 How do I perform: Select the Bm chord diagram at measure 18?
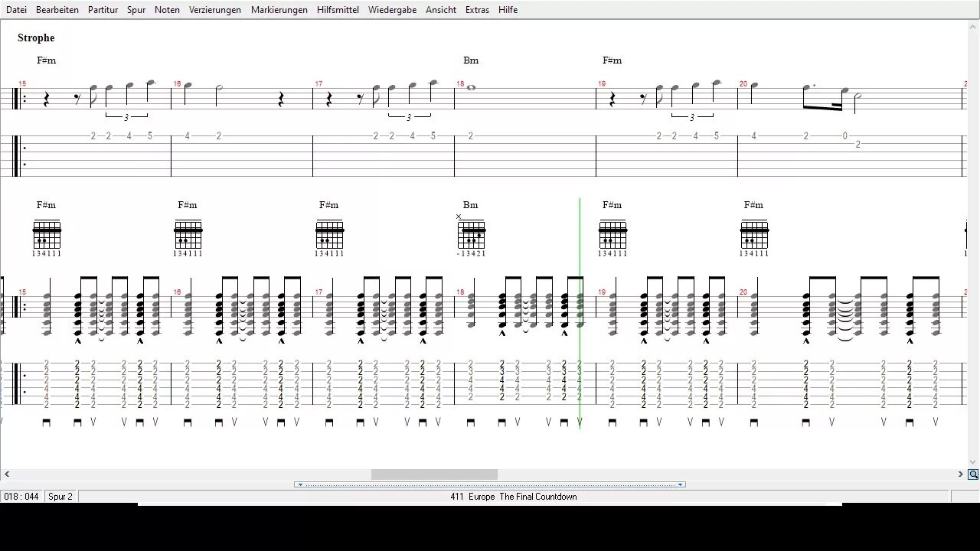(x=471, y=236)
